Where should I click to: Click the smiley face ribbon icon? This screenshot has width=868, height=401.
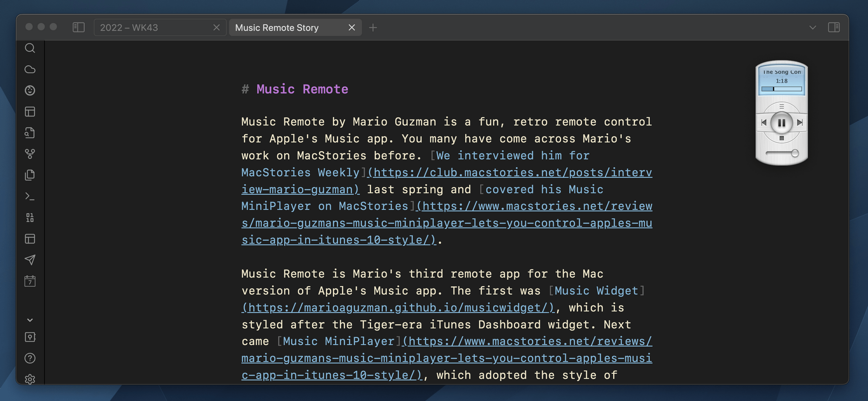(30, 90)
